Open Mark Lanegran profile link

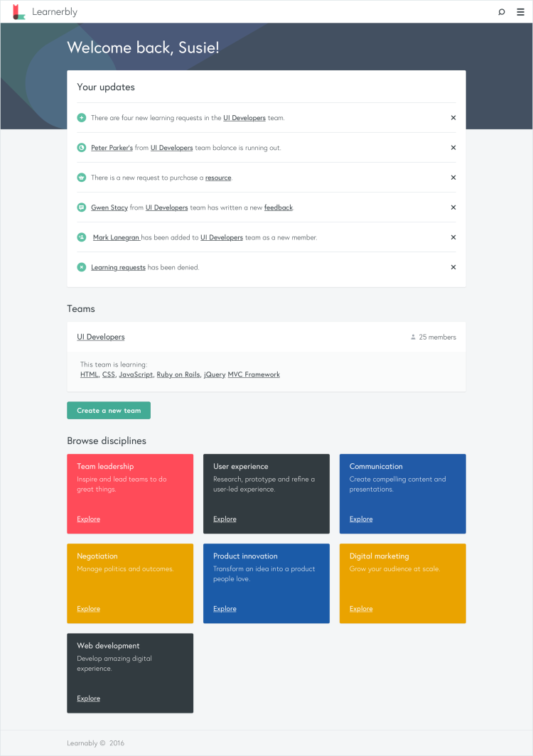[116, 237]
